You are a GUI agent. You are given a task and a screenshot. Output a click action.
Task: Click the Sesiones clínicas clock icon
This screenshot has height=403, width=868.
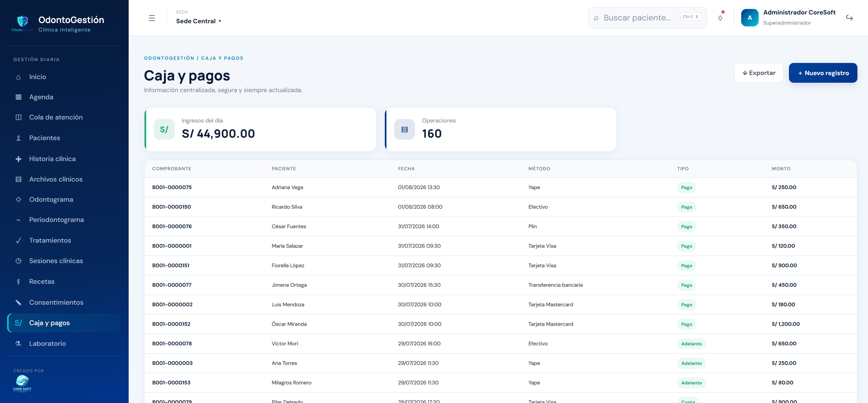click(x=19, y=261)
